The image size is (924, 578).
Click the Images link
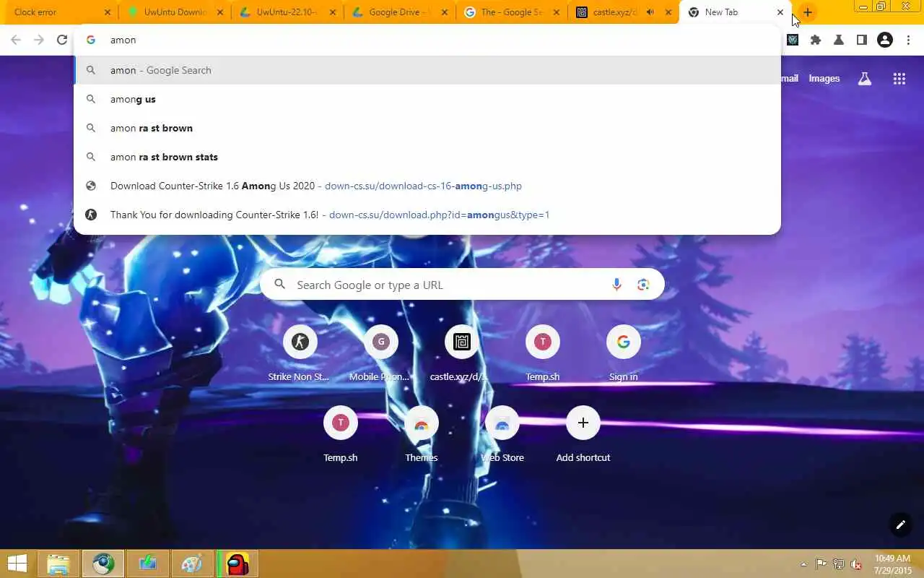pyautogui.click(x=824, y=79)
